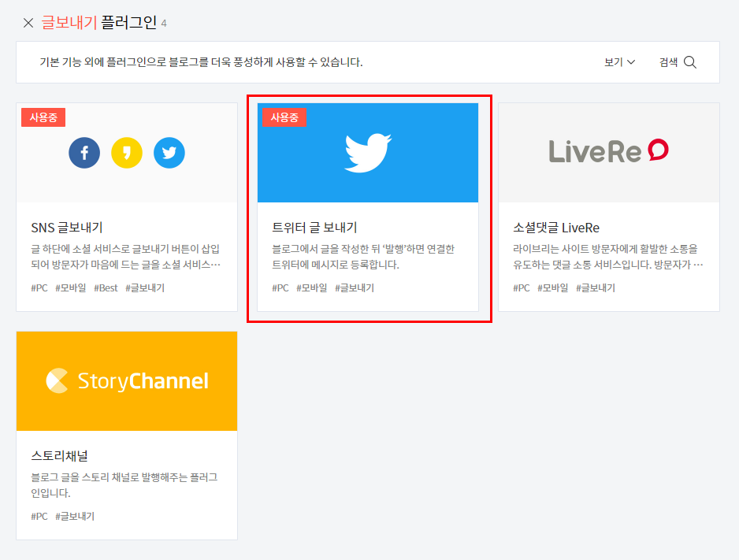Click 트위터 글 보내기 description text
Screen dimensions: 739x560
363,257
